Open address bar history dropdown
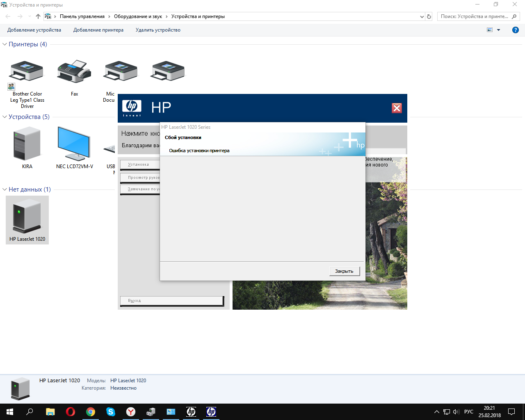 pos(422,16)
